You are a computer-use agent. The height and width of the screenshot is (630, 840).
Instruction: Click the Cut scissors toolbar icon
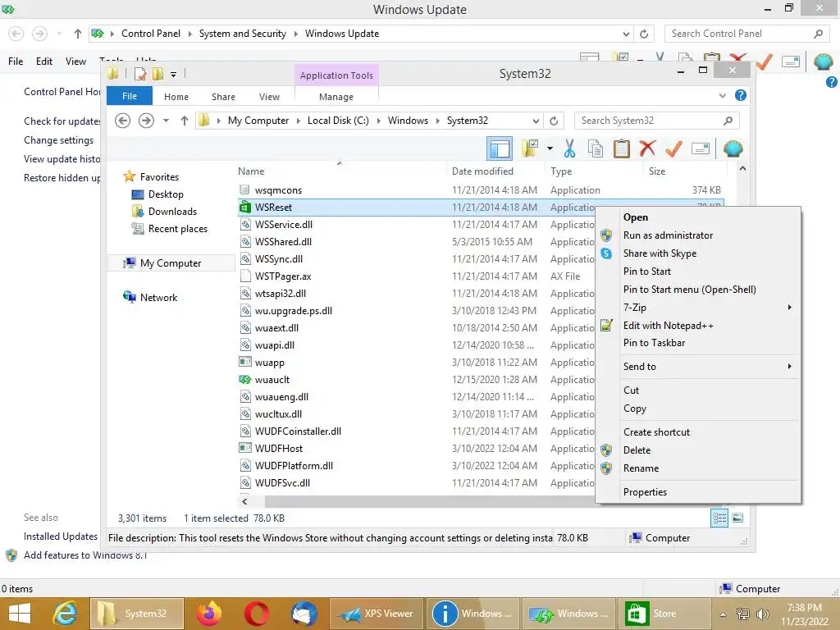click(x=569, y=148)
